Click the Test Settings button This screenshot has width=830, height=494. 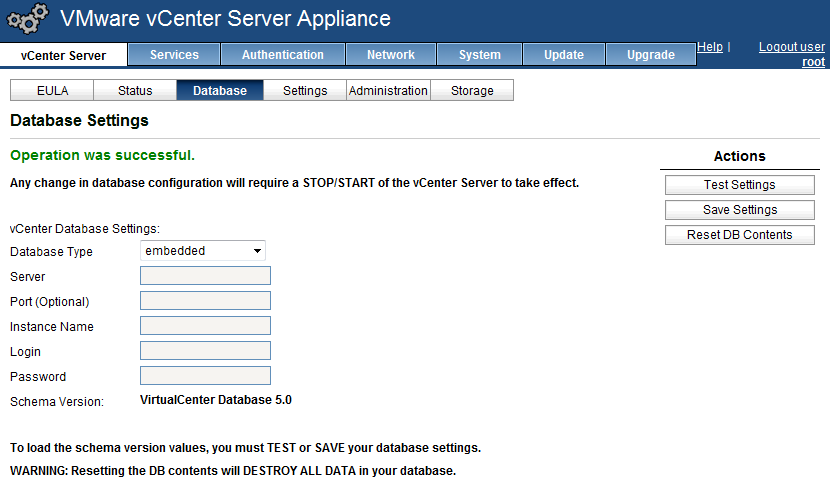[x=739, y=185]
